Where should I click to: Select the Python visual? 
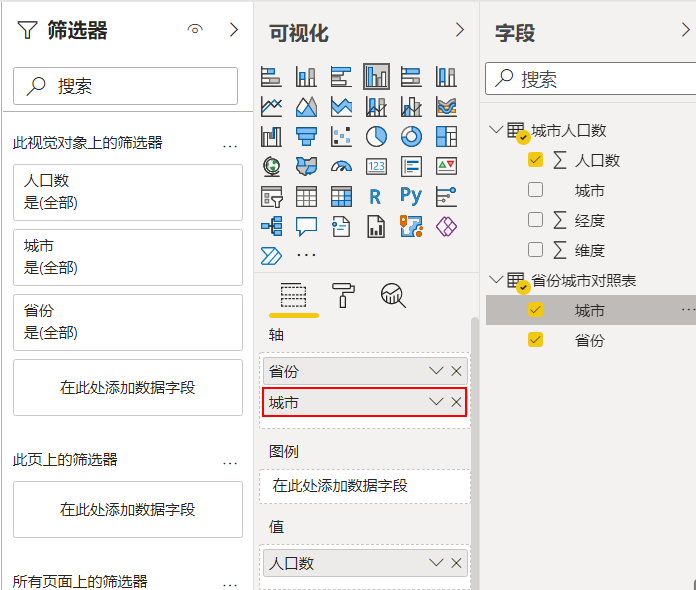click(x=411, y=196)
